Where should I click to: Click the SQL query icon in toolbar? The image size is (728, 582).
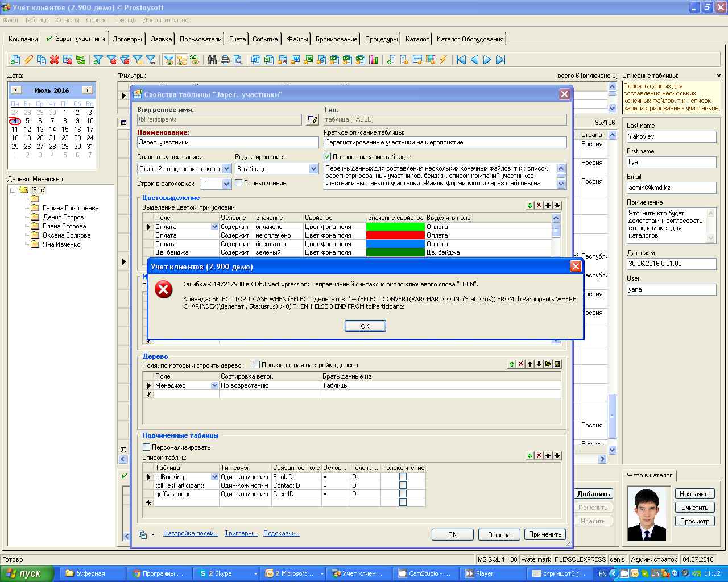click(195, 60)
